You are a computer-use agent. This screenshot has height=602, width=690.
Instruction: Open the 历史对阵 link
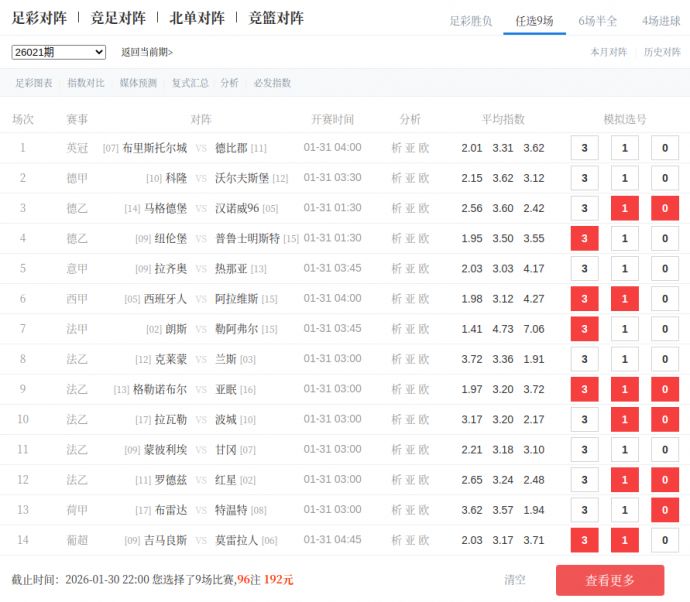662,52
